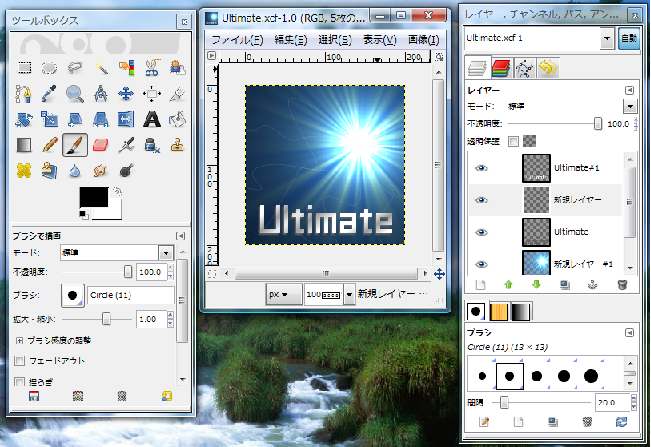The image size is (651, 447).
Task: Select the Blend gradient tool
Action: 24,145
